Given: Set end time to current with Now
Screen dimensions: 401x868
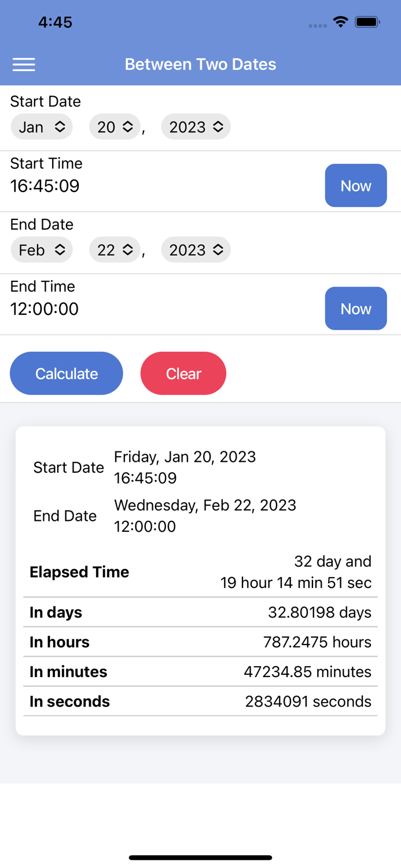Looking at the screenshot, I should click(356, 308).
